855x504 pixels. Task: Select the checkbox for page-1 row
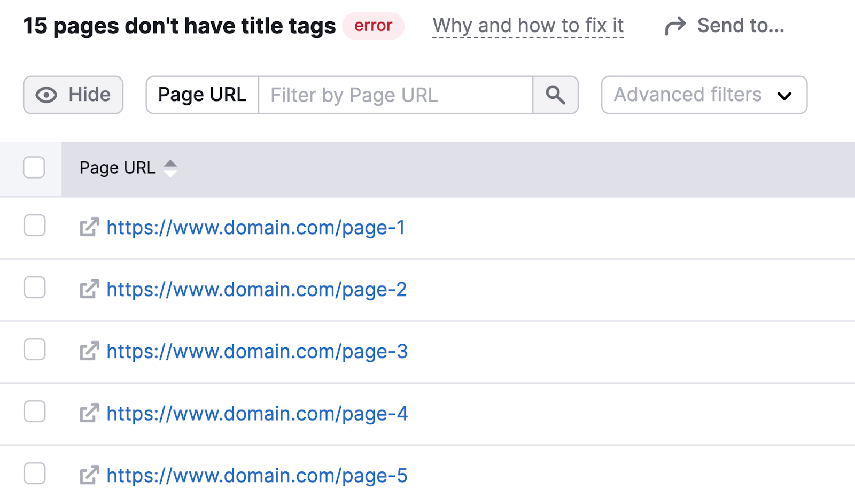coord(34,227)
